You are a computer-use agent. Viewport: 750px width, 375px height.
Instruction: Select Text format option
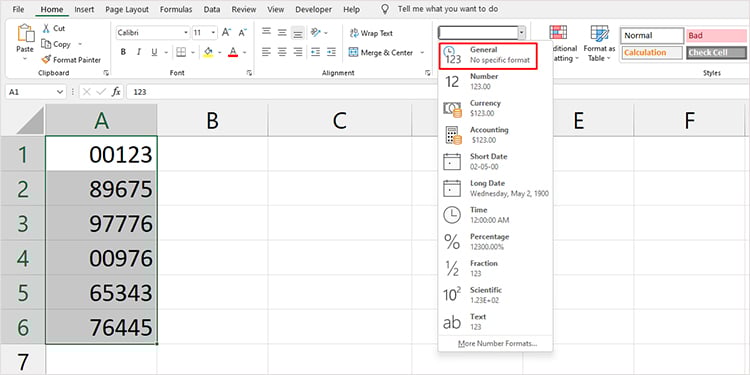point(495,322)
